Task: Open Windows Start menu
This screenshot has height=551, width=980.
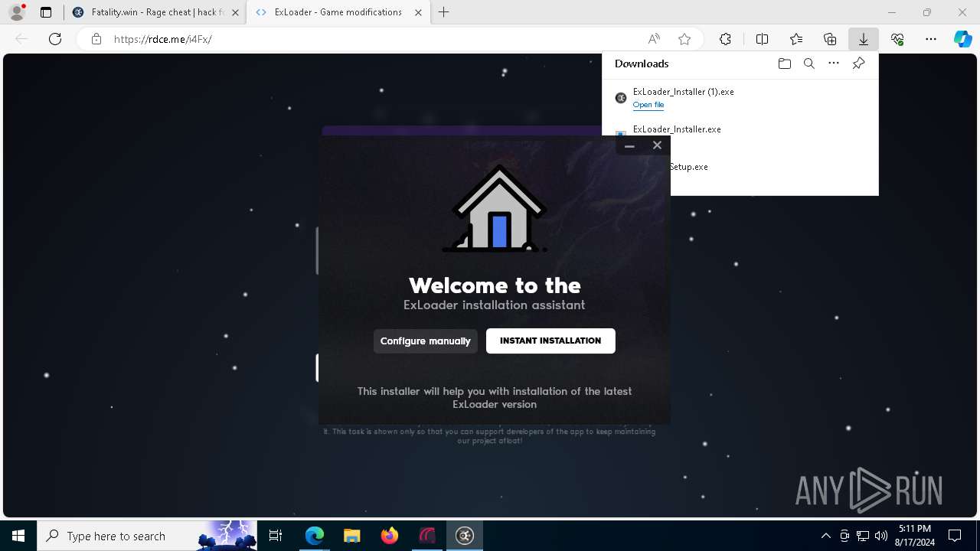Action: [18, 536]
